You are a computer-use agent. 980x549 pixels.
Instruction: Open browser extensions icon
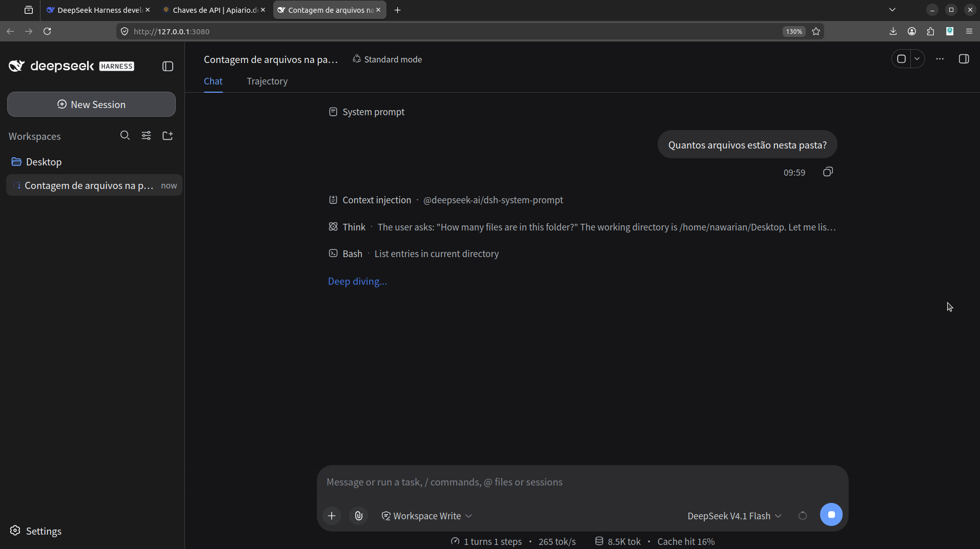click(x=931, y=31)
